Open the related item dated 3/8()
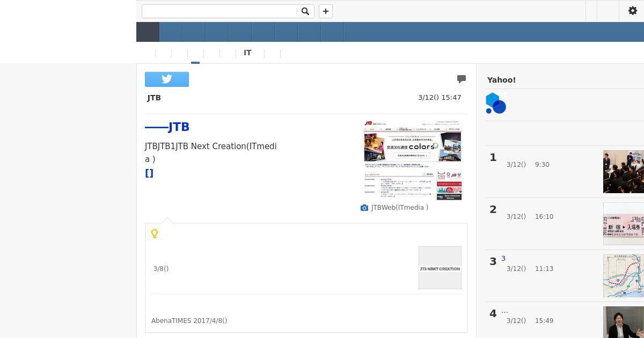Screen dimensions: 644x338 161,269
